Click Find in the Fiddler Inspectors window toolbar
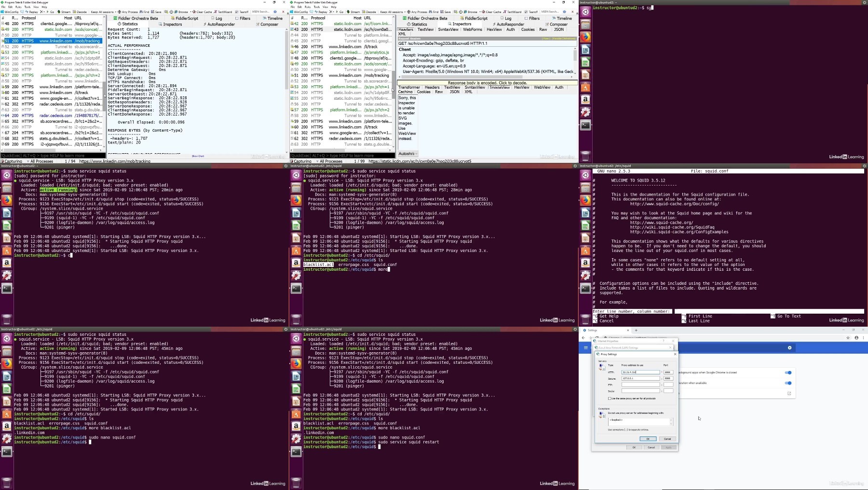The width and height of the screenshot is (868, 490). pos(434,12)
